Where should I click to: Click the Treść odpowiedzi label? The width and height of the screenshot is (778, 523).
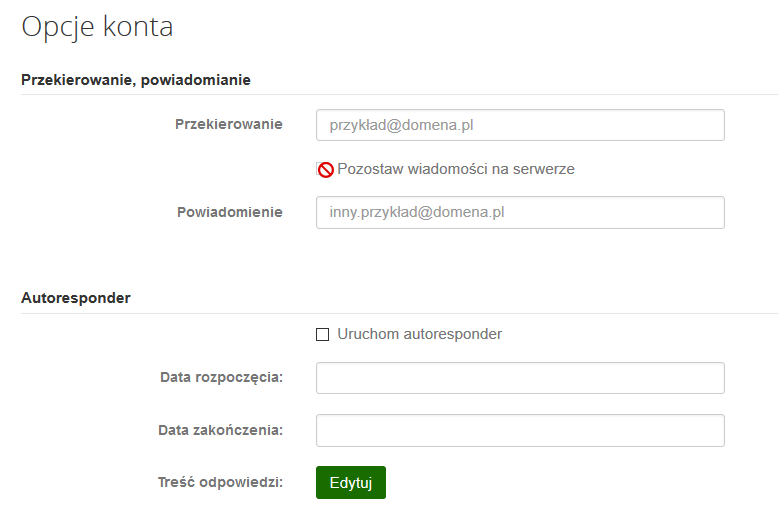[220, 482]
